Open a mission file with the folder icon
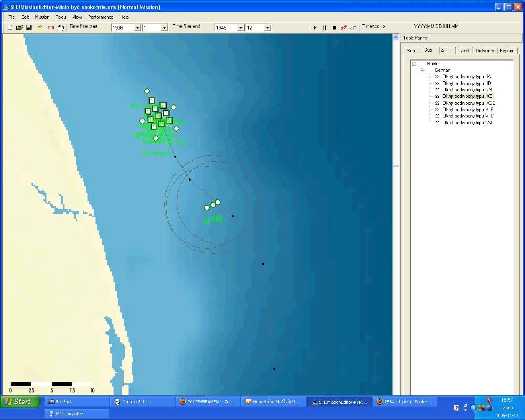 click(19, 28)
